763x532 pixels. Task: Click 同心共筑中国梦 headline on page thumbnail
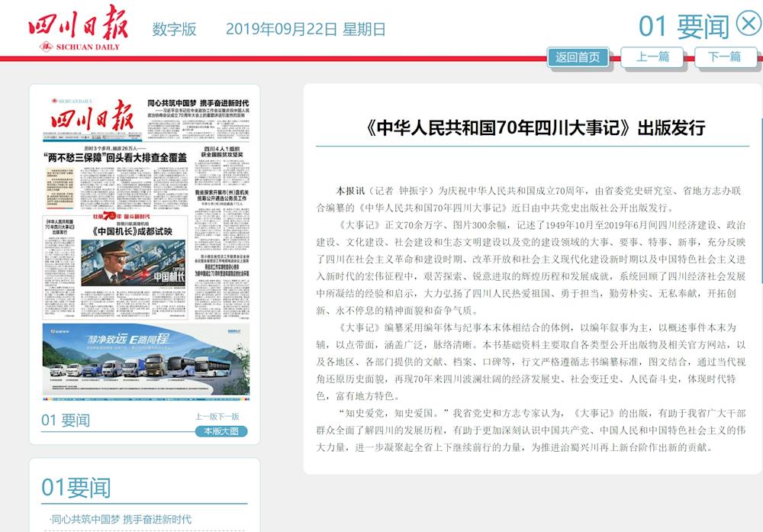[x=198, y=103]
